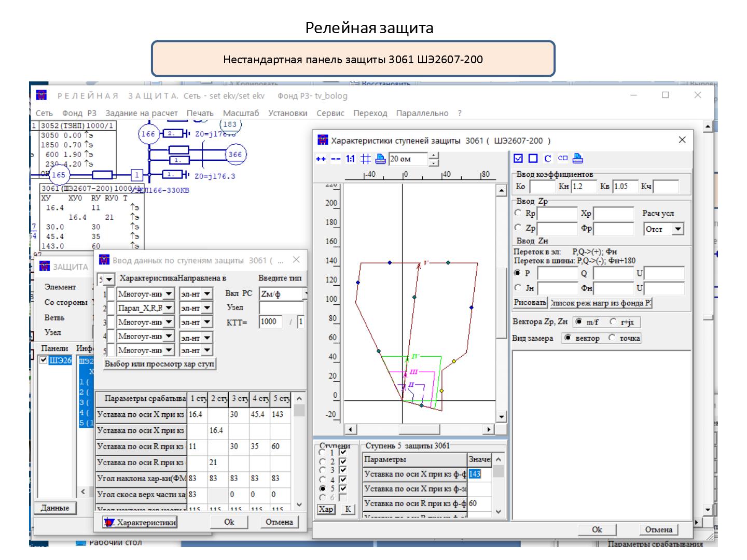
Task: Click the empty square icon in right toolbar
Action: [x=533, y=159]
